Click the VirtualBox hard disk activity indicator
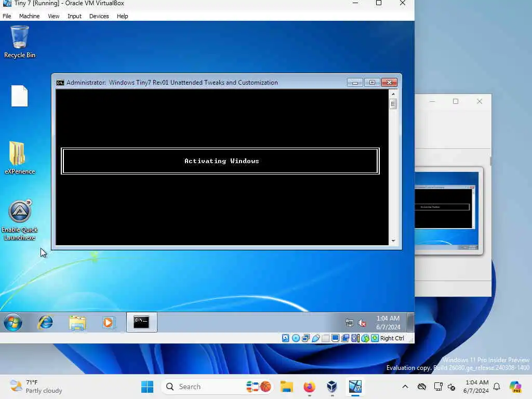The height and width of the screenshot is (399, 532). [286, 338]
